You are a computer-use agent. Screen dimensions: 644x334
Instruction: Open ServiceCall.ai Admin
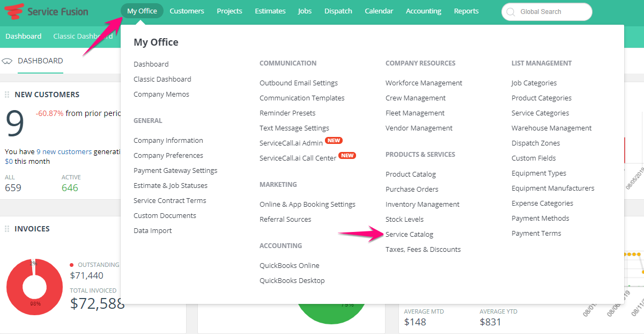(x=291, y=143)
